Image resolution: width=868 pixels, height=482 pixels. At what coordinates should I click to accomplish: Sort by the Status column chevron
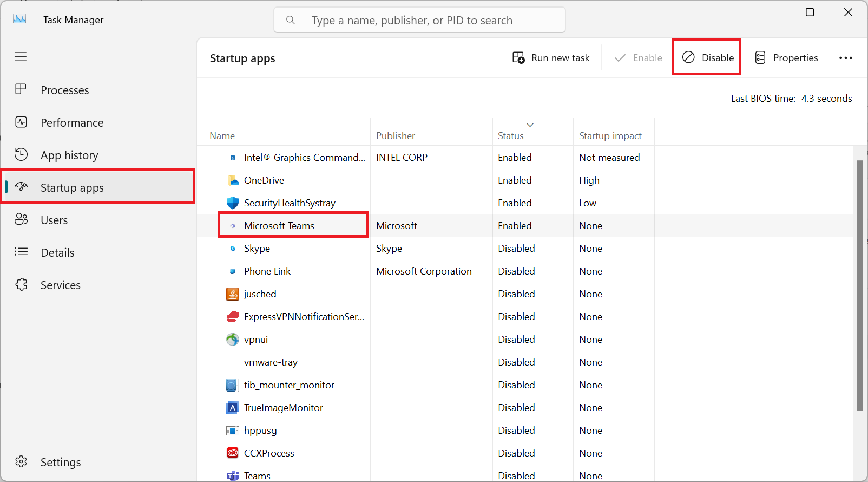coord(530,125)
